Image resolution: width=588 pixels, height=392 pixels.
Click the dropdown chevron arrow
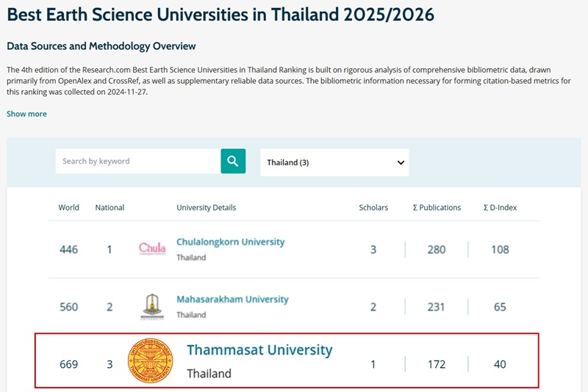coord(401,162)
